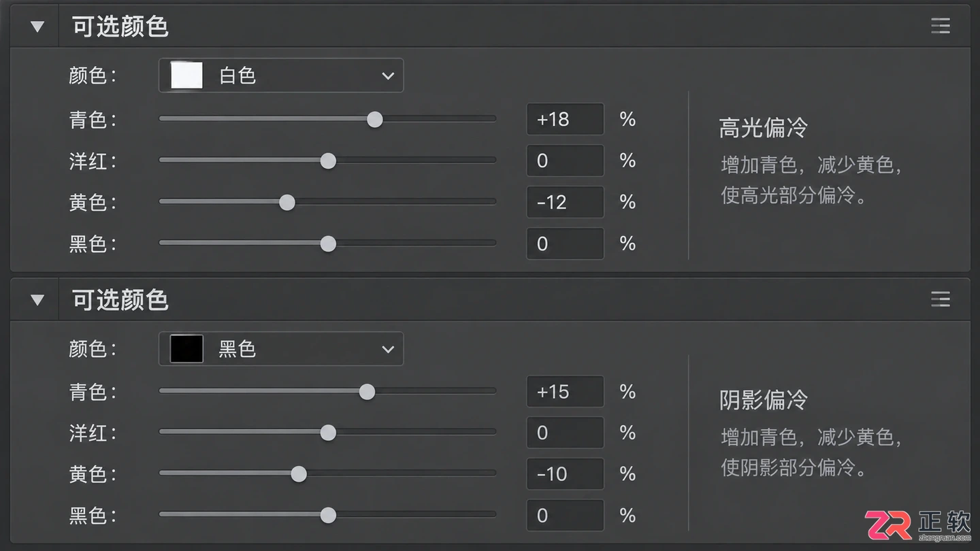Click the 黑色 slider handle in the bottom panel
The width and height of the screenshot is (980, 551).
(x=328, y=516)
